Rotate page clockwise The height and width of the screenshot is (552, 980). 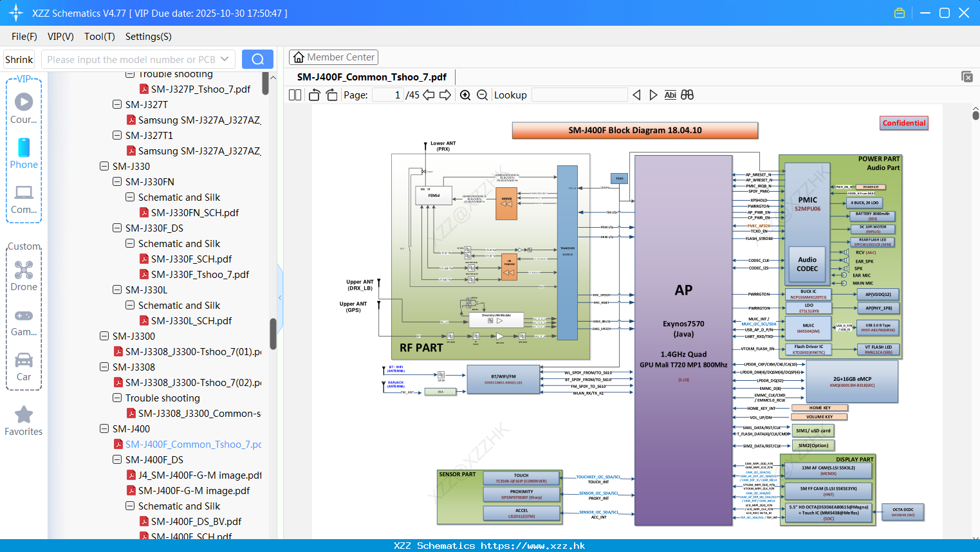click(332, 95)
